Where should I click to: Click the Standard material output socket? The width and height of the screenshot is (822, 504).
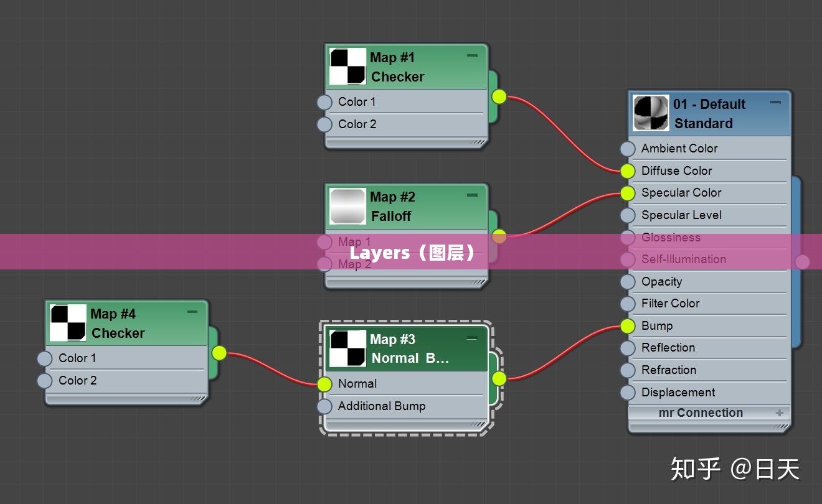click(x=802, y=261)
